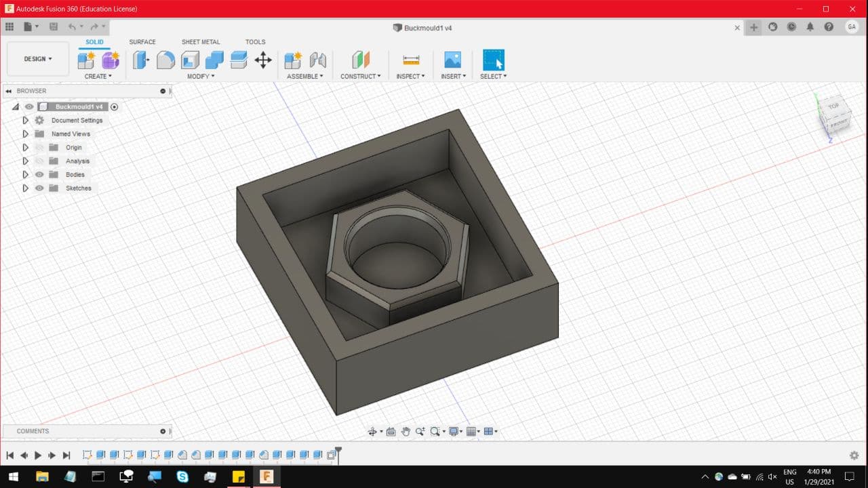Screen dimensions: 868x488
Task: Open the Extensions icon in title bar
Action: [x=772, y=27]
